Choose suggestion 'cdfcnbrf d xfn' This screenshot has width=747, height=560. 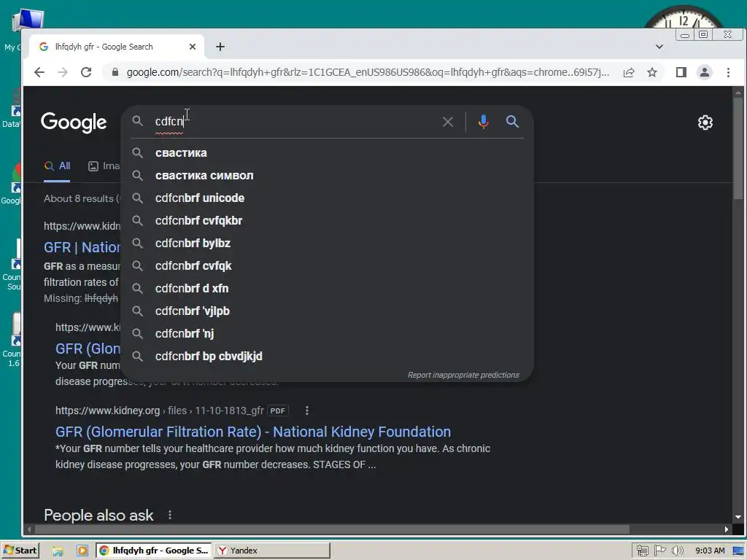(328, 289)
